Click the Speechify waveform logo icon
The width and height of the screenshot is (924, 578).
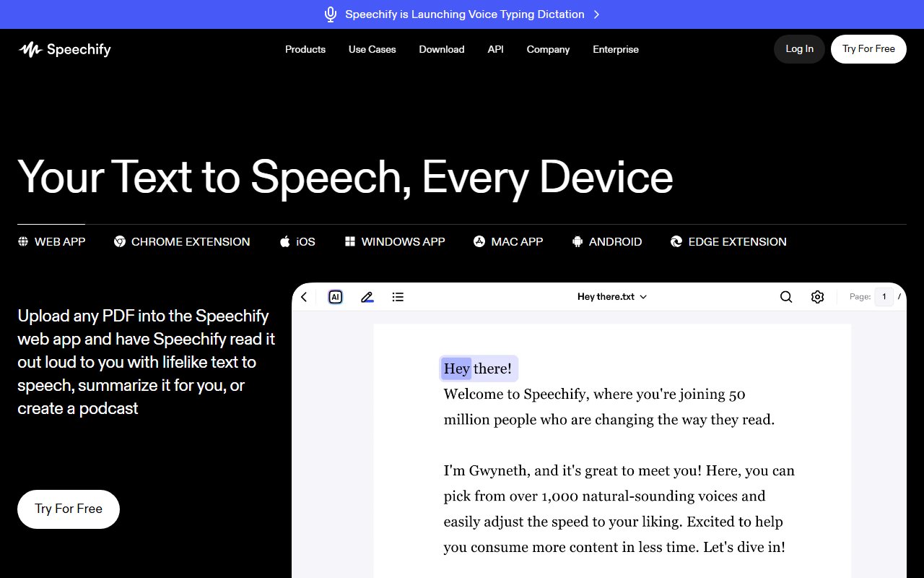pyautogui.click(x=30, y=49)
